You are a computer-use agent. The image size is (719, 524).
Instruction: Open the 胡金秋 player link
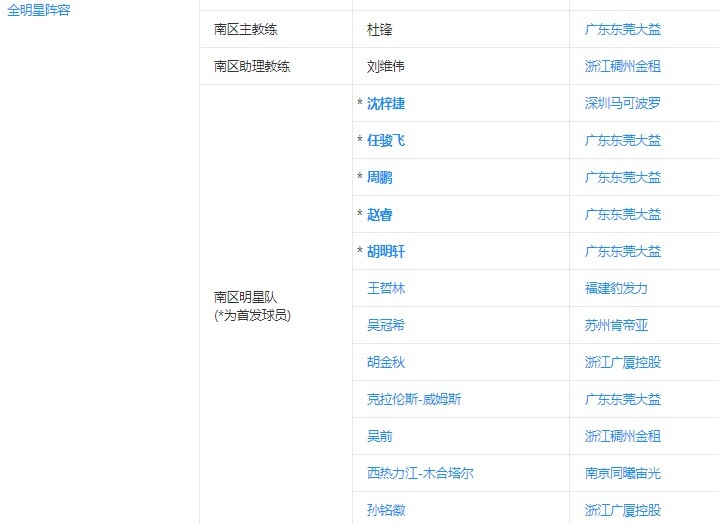[x=386, y=362]
